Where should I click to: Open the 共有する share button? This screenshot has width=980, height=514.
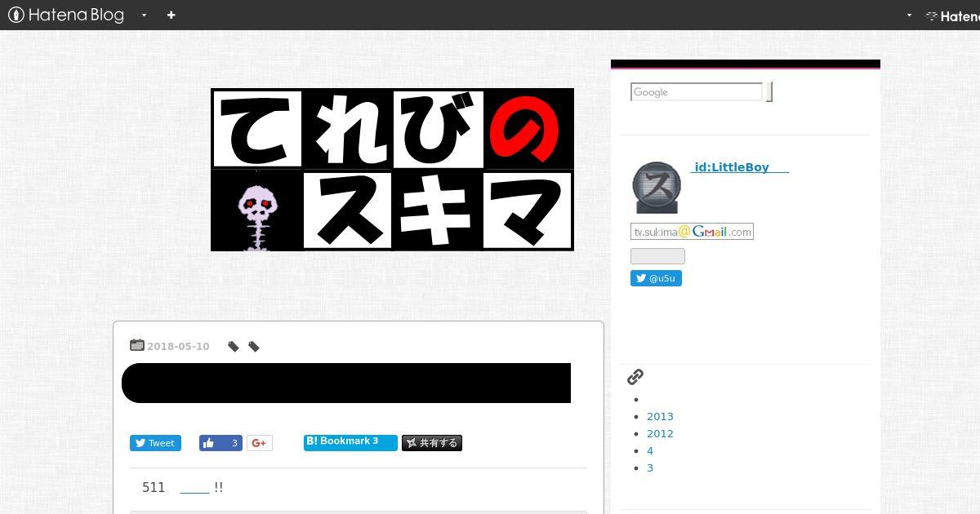click(432, 443)
